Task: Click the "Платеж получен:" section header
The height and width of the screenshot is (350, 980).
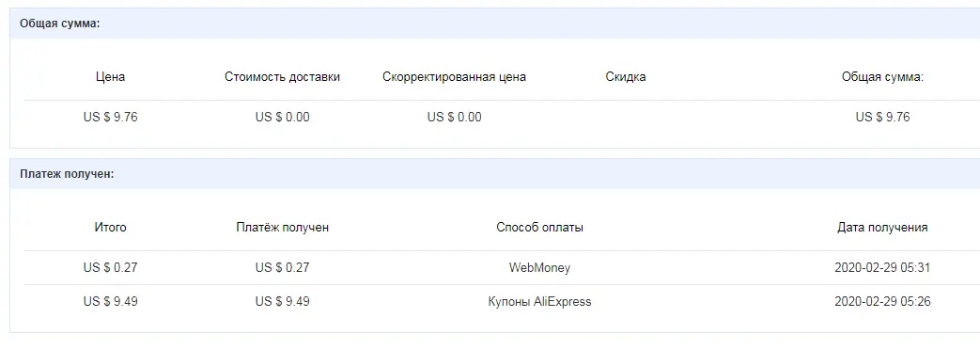Action: tap(67, 174)
